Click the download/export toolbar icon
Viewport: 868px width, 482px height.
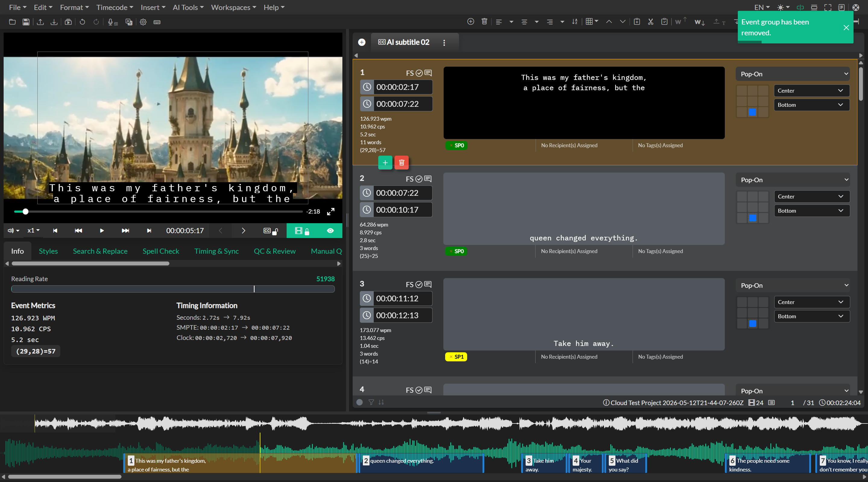pos(54,22)
